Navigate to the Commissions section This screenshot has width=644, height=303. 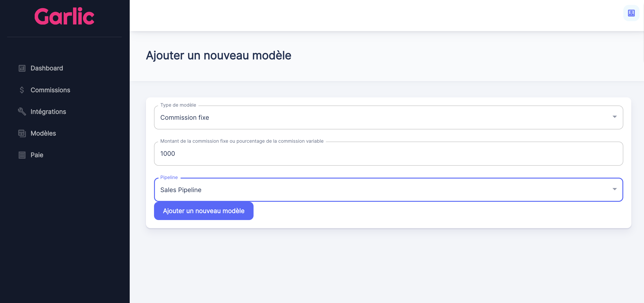tap(50, 90)
